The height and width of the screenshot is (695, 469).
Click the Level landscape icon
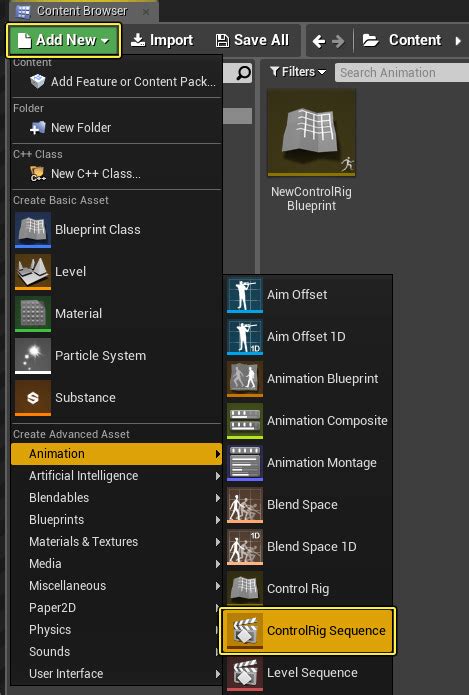(33, 272)
